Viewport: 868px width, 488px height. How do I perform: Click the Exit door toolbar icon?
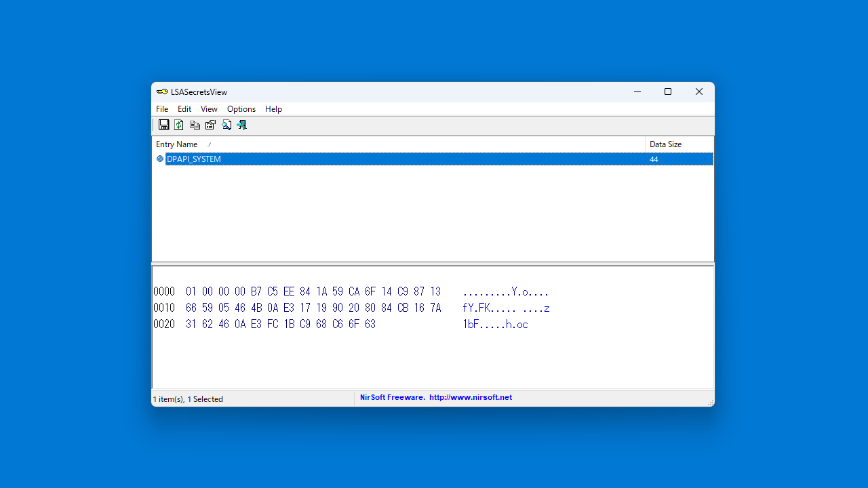tap(241, 125)
